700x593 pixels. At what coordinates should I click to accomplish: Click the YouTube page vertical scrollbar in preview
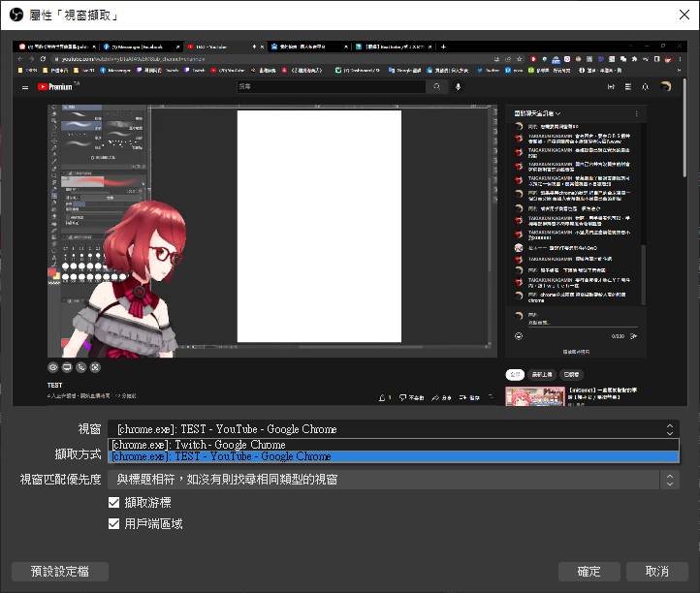click(x=684, y=128)
